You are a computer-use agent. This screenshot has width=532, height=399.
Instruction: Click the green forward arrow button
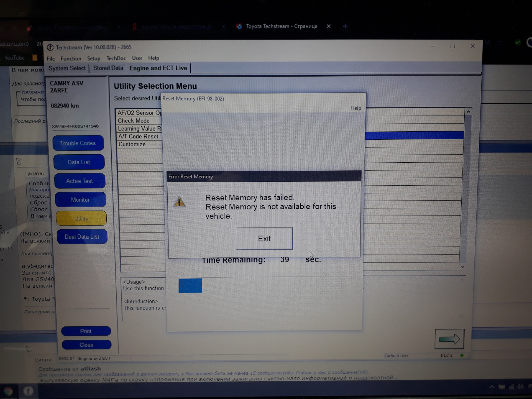[x=449, y=339]
